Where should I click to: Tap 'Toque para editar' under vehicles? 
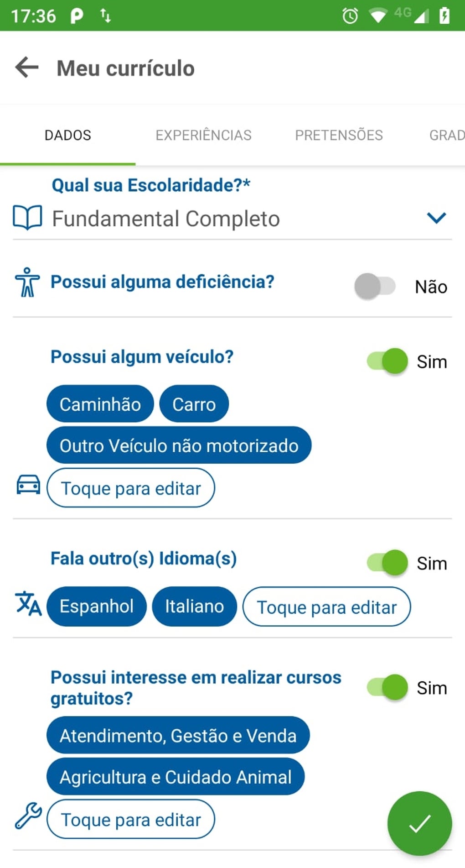[131, 488]
